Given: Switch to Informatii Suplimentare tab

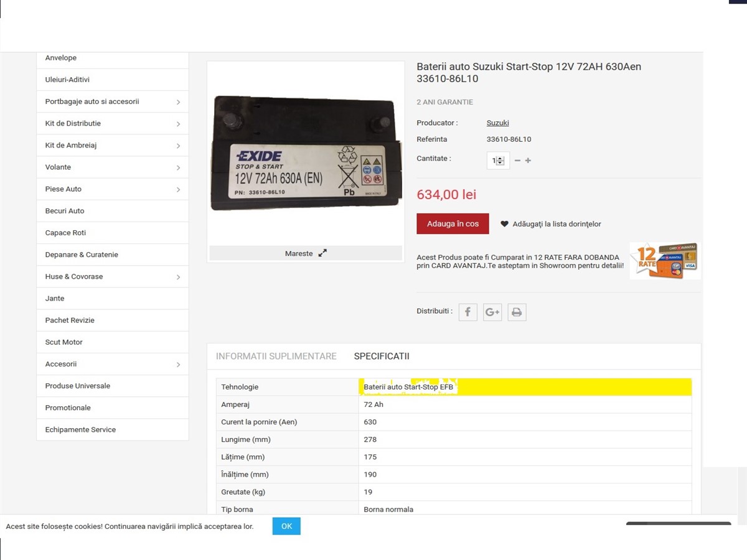Looking at the screenshot, I should [x=276, y=357].
